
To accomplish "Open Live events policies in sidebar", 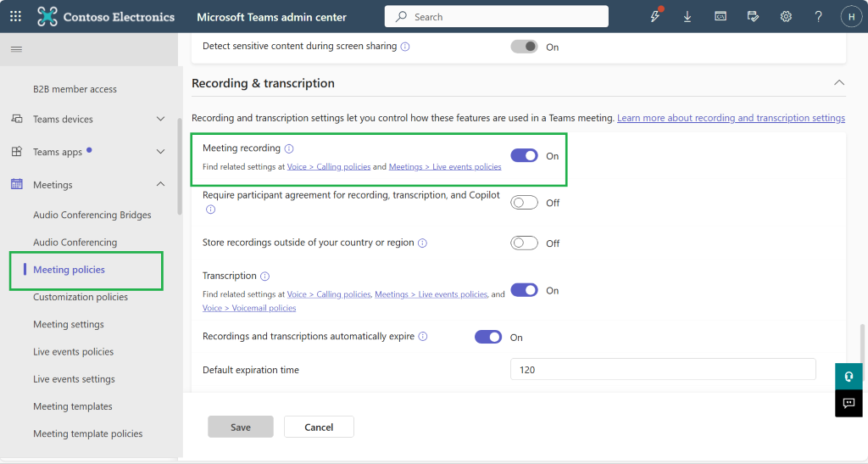I will point(73,351).
